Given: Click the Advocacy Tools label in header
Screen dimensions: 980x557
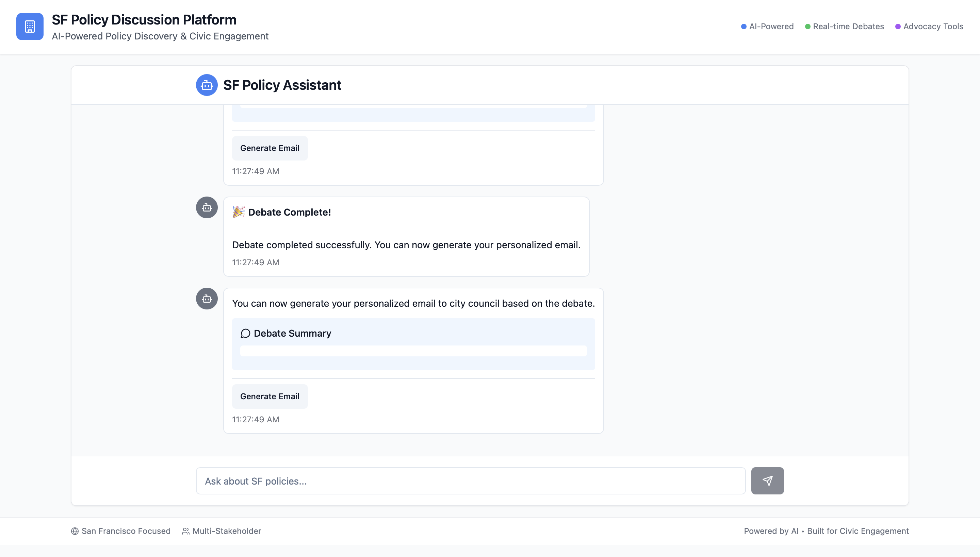Looking at the screenshot, I should tap(933, 27).
